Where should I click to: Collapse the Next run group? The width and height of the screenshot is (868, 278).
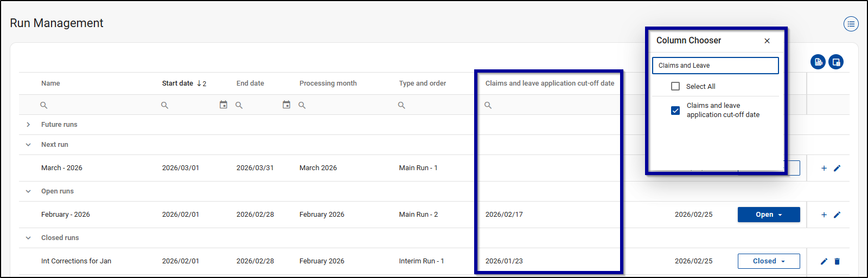(28, 145)
